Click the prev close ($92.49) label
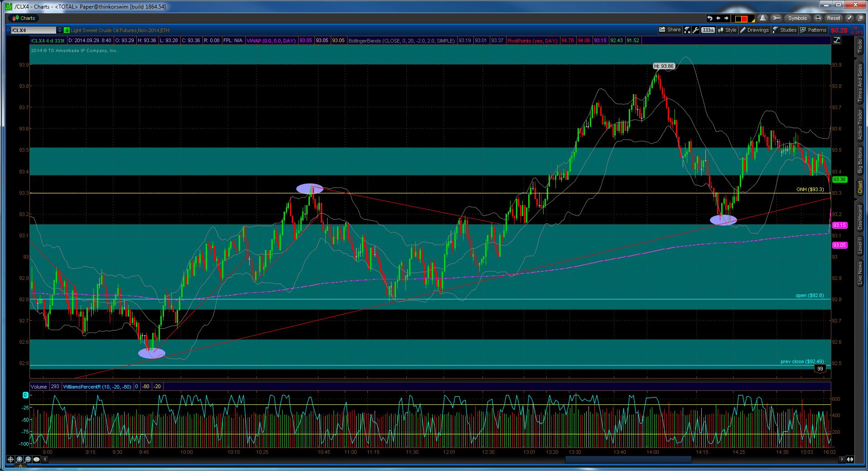The height and width of the screenshot is (471, 868). 802,361
